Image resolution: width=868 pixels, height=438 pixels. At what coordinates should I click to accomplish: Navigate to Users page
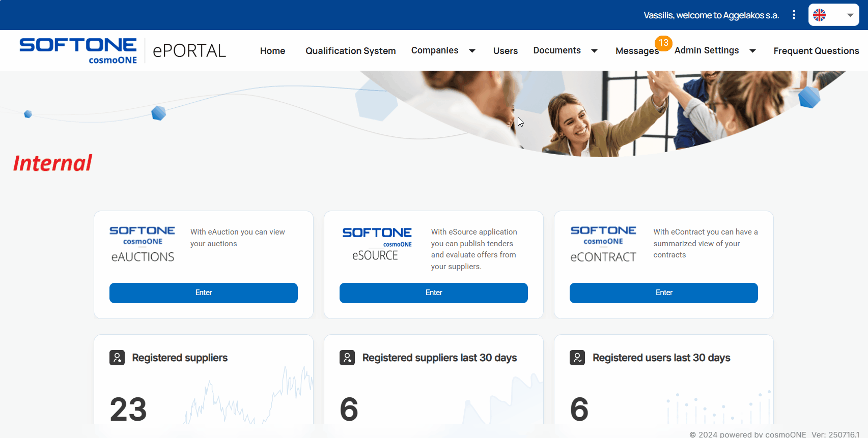pyautogui.click(x=506, y=51)
